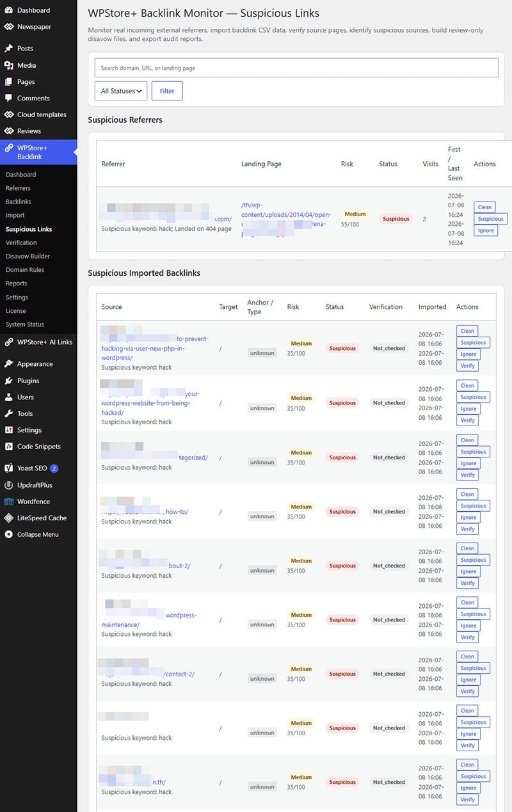Screen dimensions: 512x812
Task: Click the Verification column header
Action: 386,307
